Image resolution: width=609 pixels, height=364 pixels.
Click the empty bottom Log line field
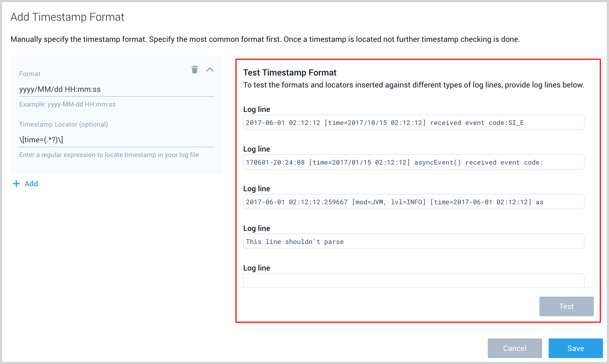pos(413,280)
